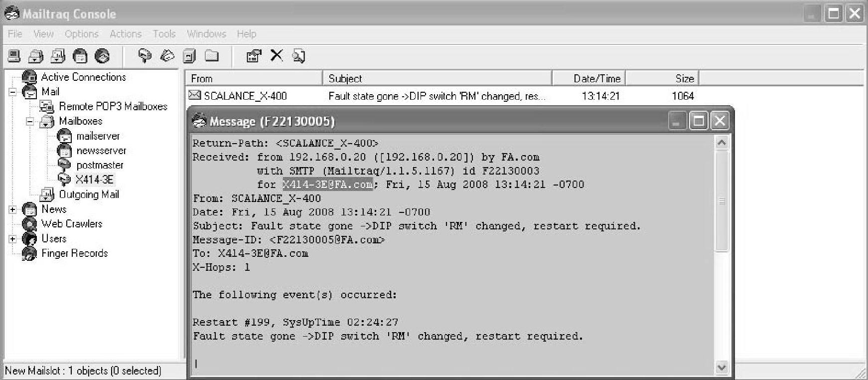
Task: Open the Tools menu
Action: click(164, 34)
